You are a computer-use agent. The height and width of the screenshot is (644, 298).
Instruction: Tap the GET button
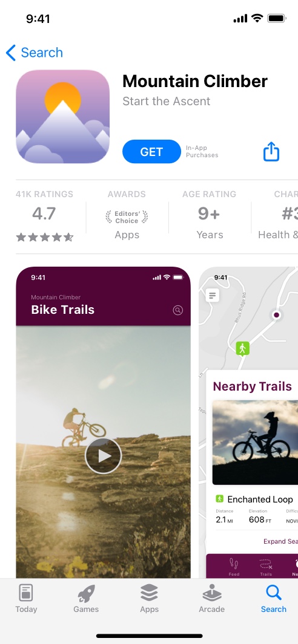(x=151, y=152)
